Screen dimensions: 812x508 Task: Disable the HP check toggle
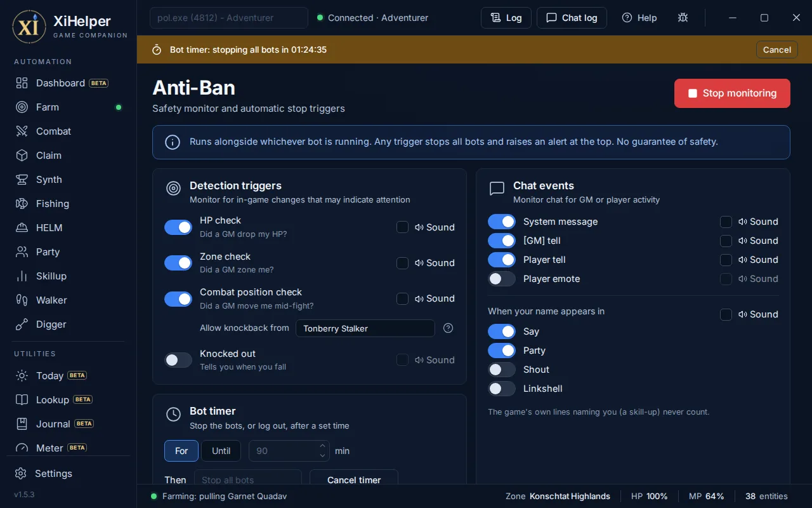[x=178, y=227]
